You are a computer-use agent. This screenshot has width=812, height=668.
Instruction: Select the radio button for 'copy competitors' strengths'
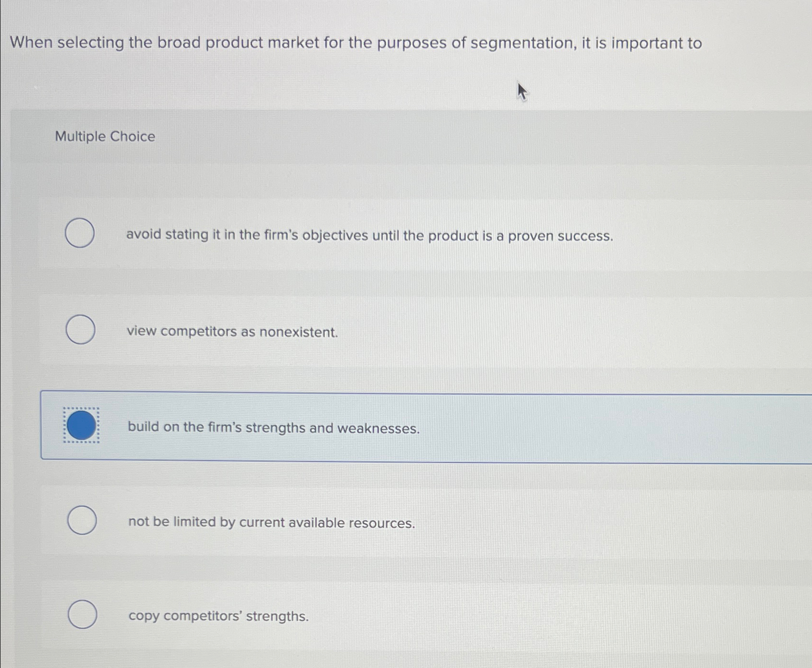point(82,615)
